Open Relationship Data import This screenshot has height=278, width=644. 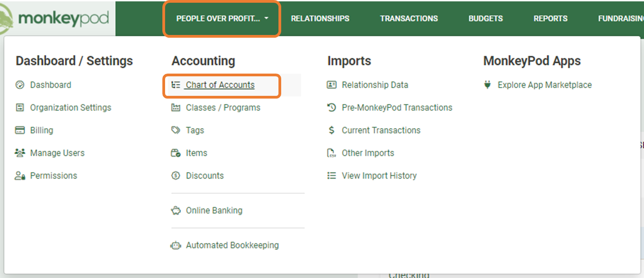(x=375, y=85)
